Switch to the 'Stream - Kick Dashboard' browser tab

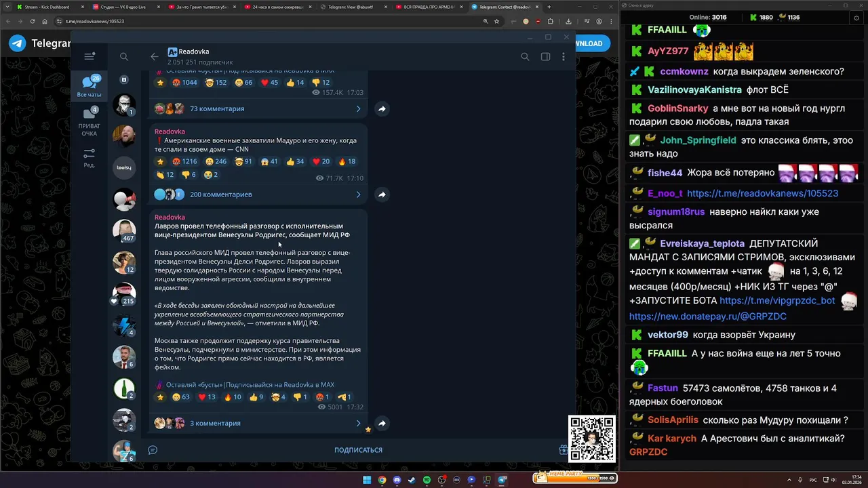pyautogui.click(x=47, y=7)
